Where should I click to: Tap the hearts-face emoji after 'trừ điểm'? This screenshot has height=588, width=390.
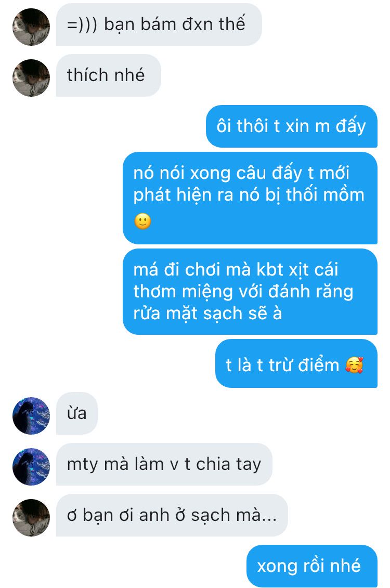354,365
